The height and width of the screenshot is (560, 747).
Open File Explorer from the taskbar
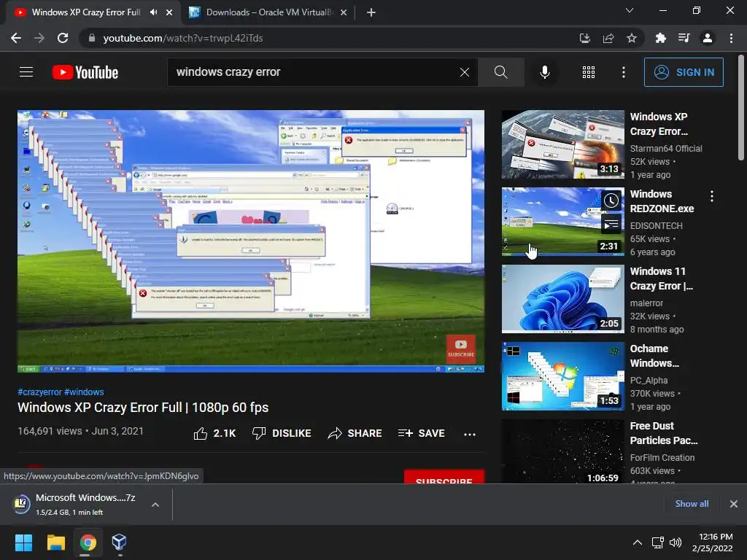coord(55,542)
